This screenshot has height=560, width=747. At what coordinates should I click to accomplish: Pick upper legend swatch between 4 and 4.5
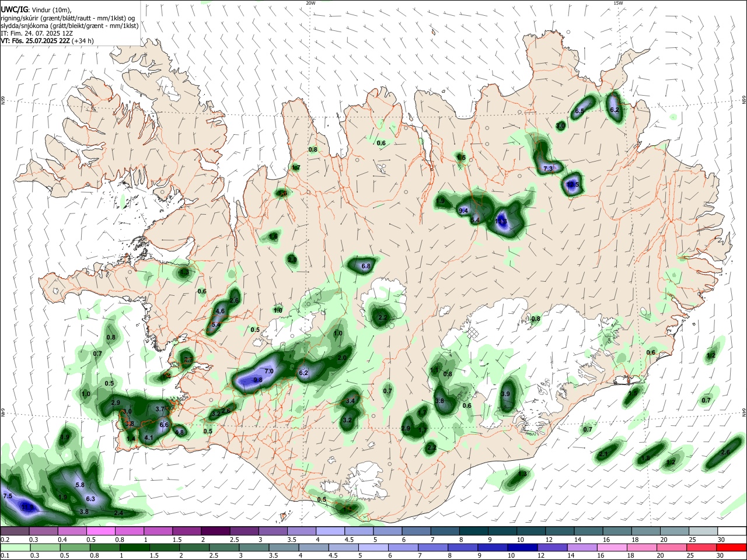click(x=330, y=531)
